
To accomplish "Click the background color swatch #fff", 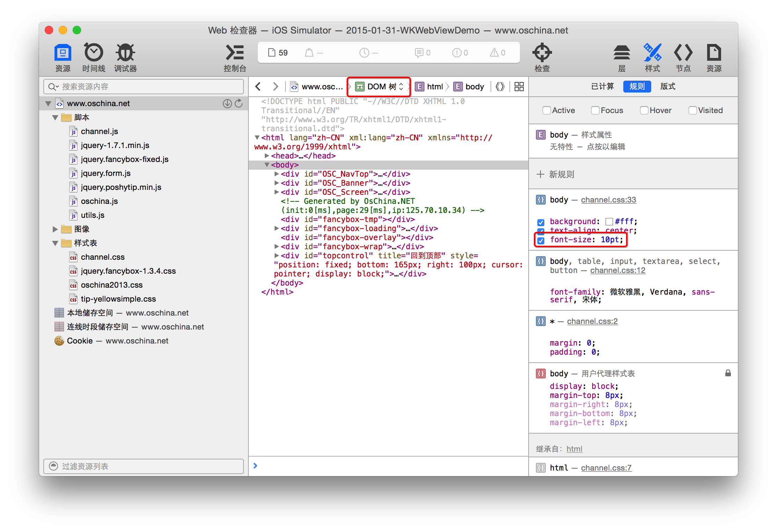I will [x=608, y=220].
